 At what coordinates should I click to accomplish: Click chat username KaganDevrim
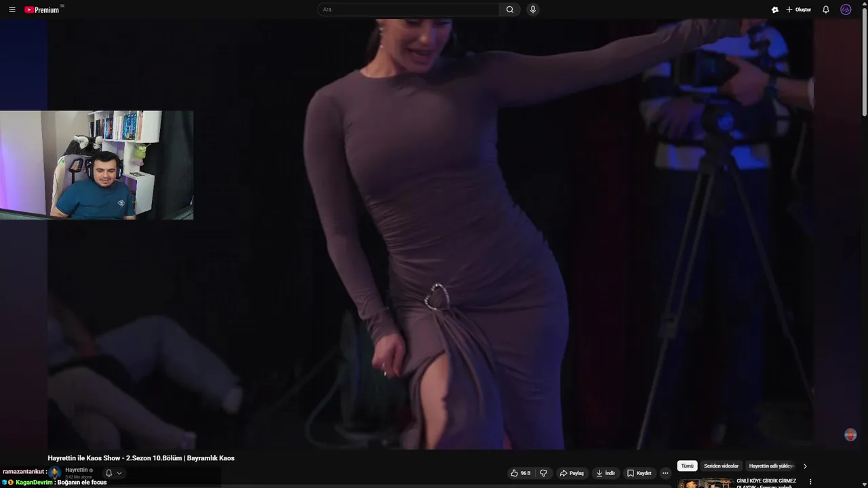pos(33,483)
